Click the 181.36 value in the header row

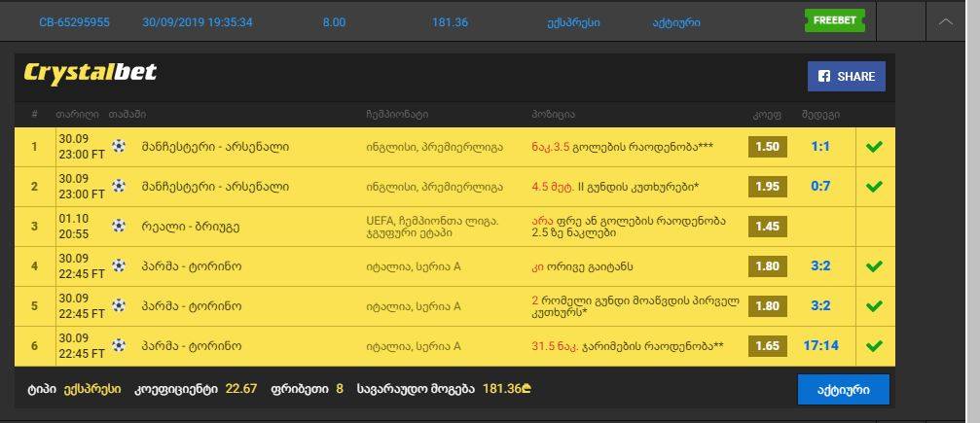(x=450, y=22)
